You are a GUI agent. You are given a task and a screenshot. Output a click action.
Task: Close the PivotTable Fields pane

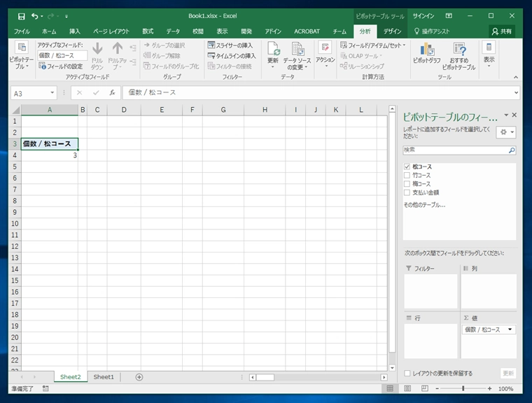(x=514, y=115)
